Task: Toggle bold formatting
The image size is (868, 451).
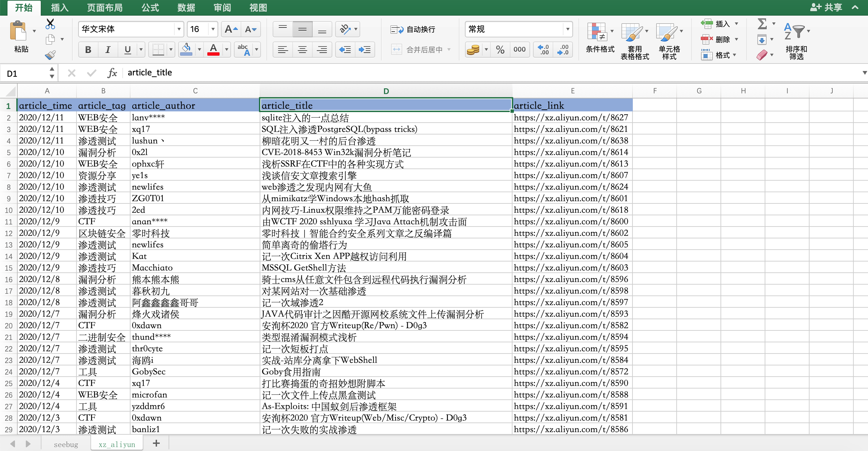Action: (x=88, y=50)
